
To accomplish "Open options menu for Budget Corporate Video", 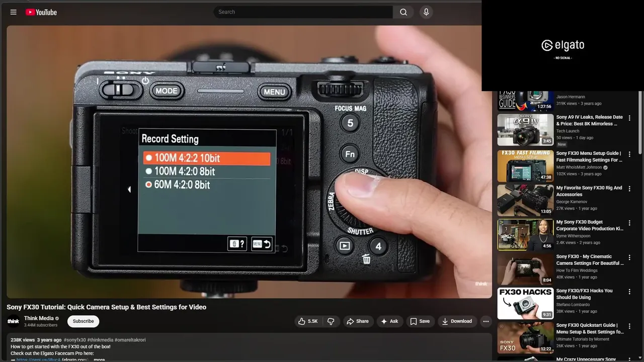I will 629,223.
